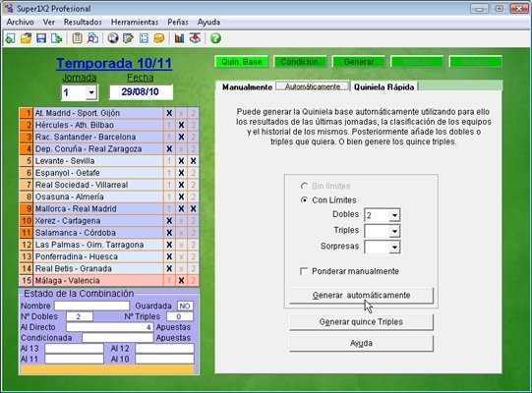Toggle sign 1 for Hércules - Ath. Bilbao

point(169,125)
